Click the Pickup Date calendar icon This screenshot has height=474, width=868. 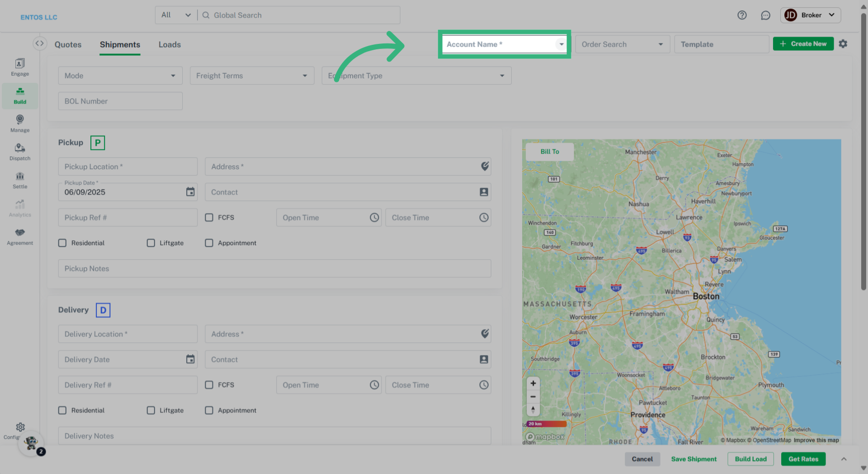tap(190, 192)
